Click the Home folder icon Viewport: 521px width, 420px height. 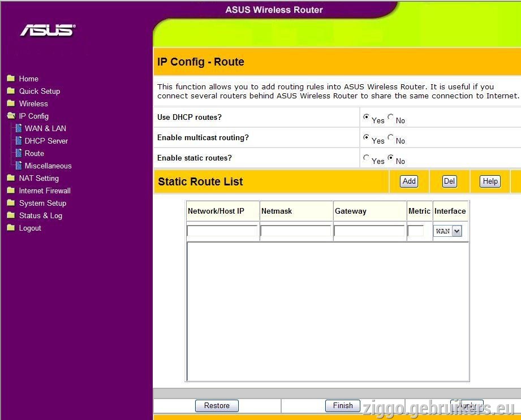11,79
